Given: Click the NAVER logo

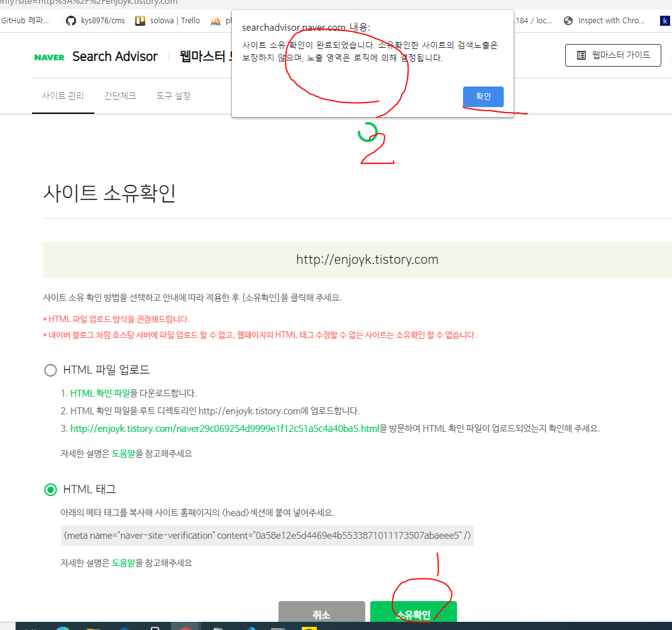Looking at the screenshot, I should click(x=49, y=57).
